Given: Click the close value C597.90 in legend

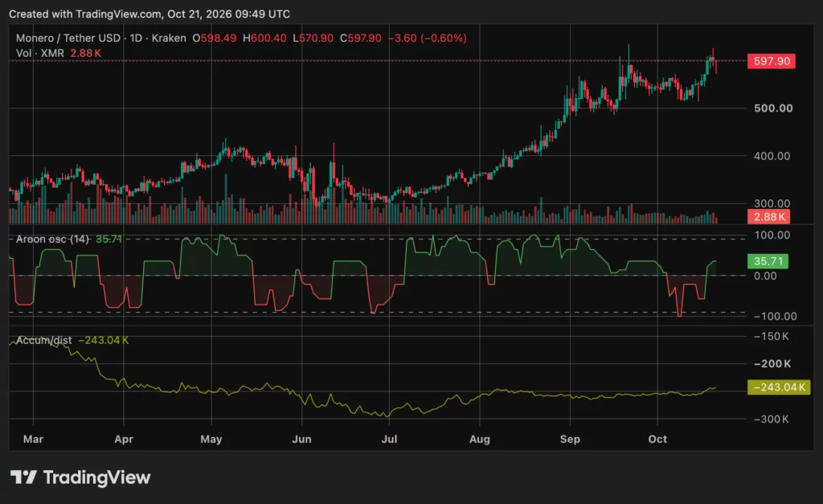Looking at the screenshot, I should tap(361, 38).
